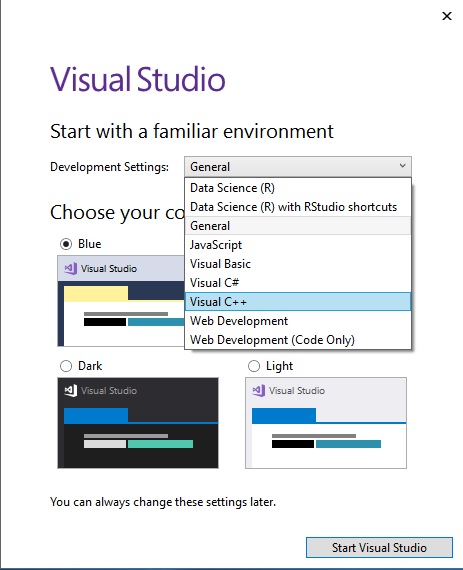Pick Web Development (Code Only) option
Image resolution: width=463 pixels, height=570 pixels.
298,340
